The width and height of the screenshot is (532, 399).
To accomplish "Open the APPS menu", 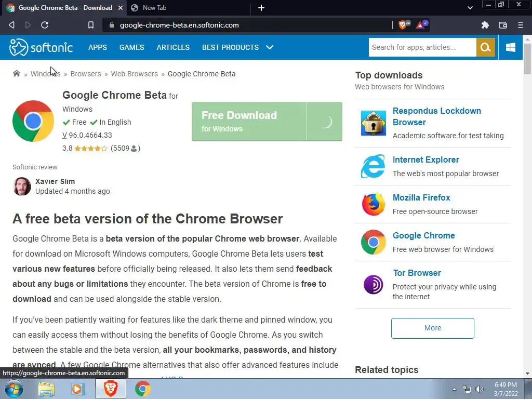I will [x=98, y=47].
